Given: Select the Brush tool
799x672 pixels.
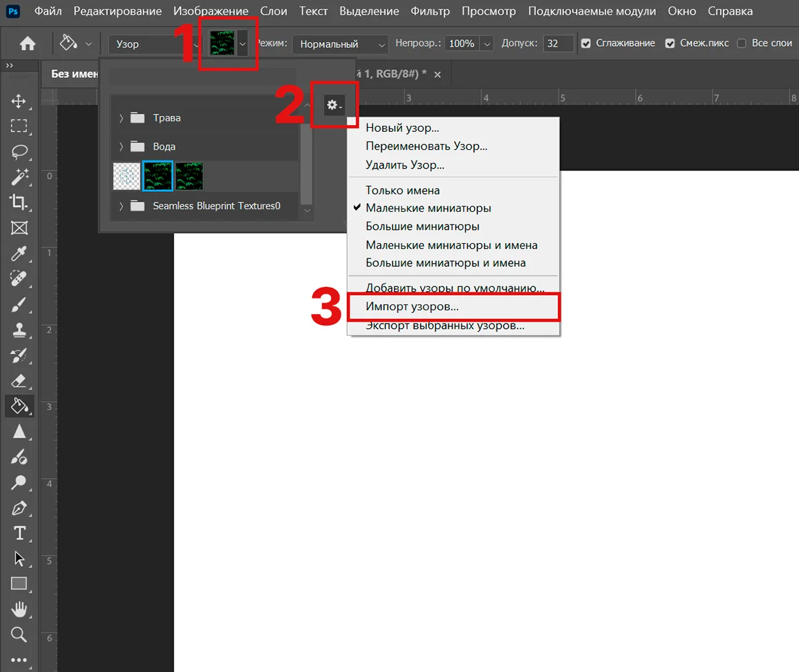Looking at the screenshot, I should point(19,304).
